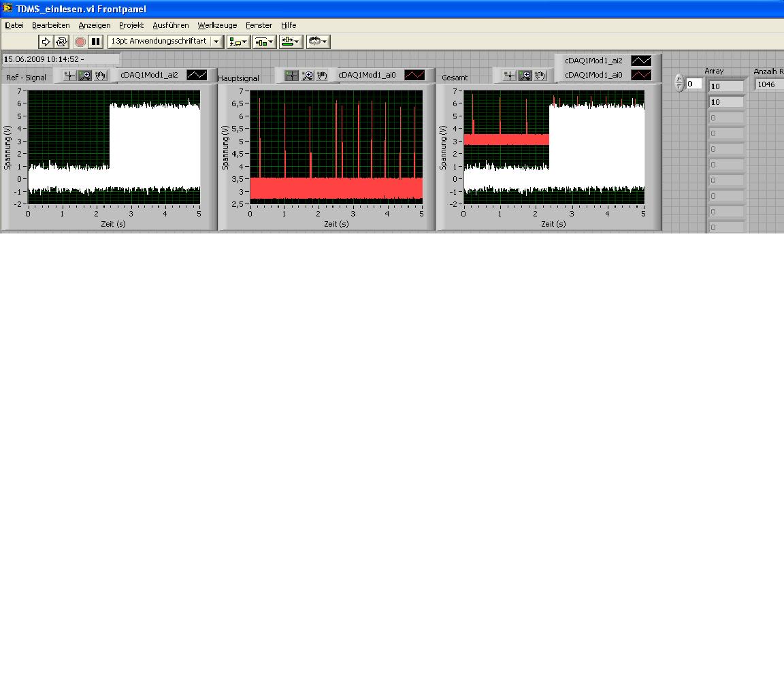This screenshot has height=697, width=784.
Task: Click the Hauptsignal graph label
Action: click(x=238, y=78)
